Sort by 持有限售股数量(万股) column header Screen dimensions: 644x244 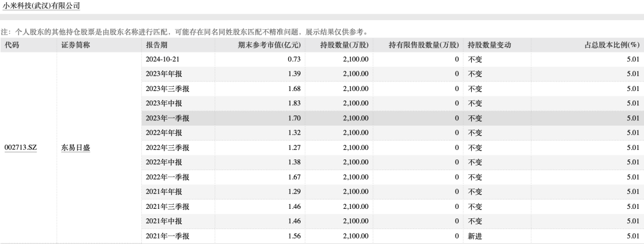(x=419, y=45)
